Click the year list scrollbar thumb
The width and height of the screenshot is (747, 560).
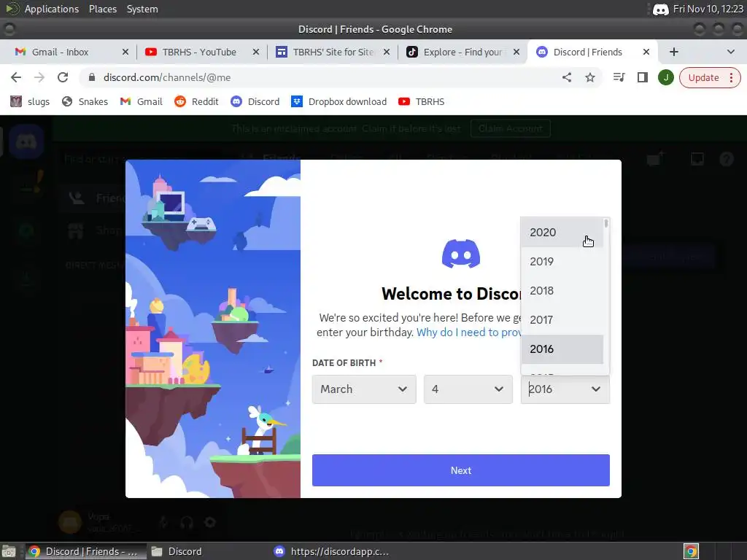pyautogui.click(x=606, y=223)
